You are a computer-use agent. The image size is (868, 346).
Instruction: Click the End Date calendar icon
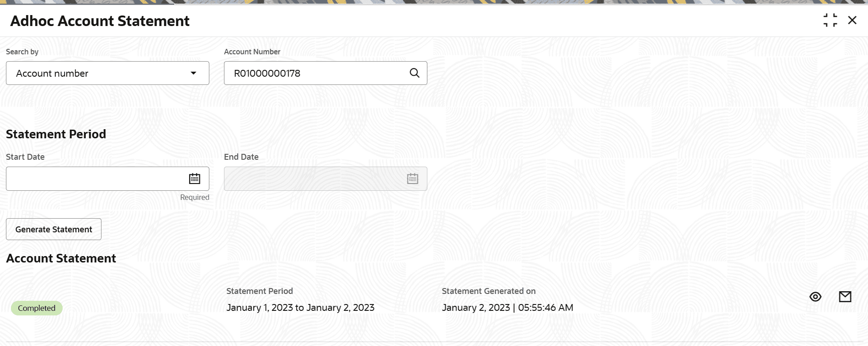click(x=412, y=178)
